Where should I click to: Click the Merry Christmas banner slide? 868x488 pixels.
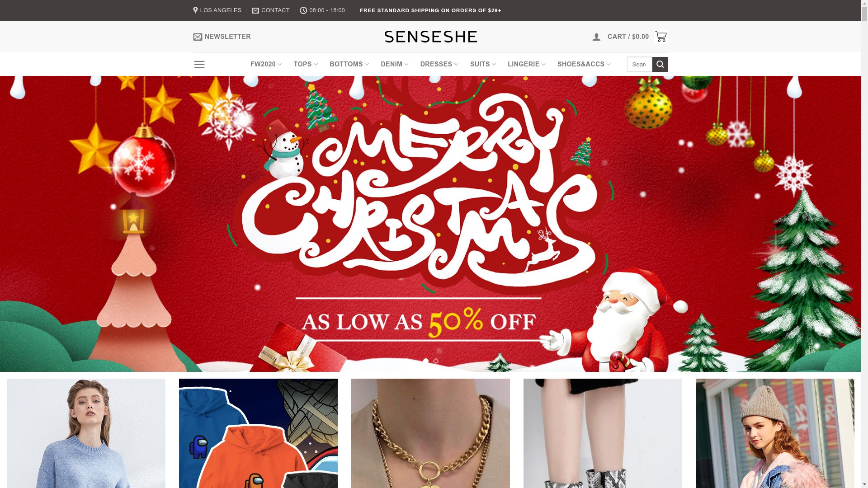click(430, 224)
